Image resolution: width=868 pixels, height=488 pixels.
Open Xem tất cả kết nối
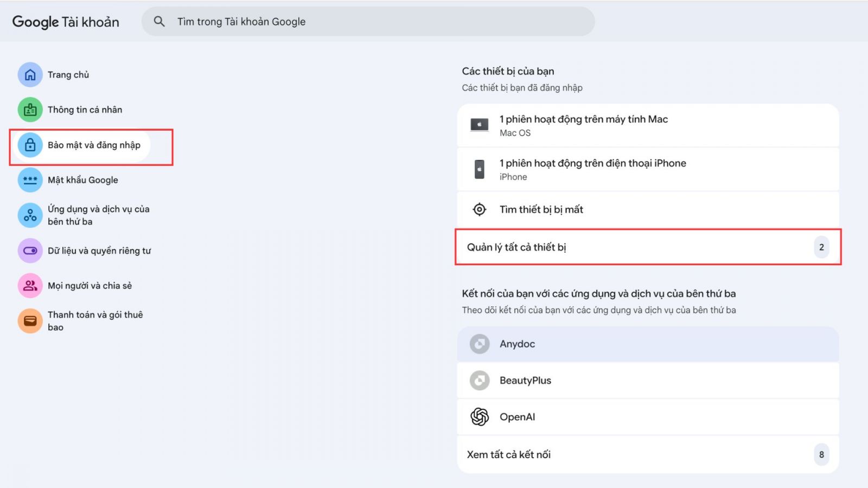(648, 454)
